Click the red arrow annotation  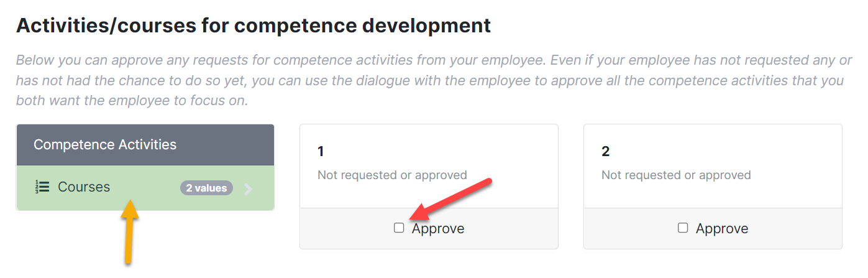click(x=452, y=200)
